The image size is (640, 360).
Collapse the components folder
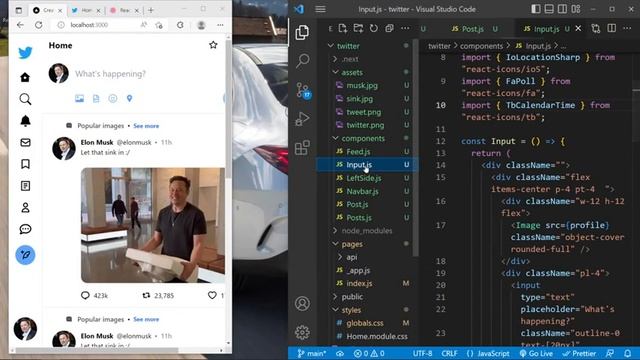(336, 138)
